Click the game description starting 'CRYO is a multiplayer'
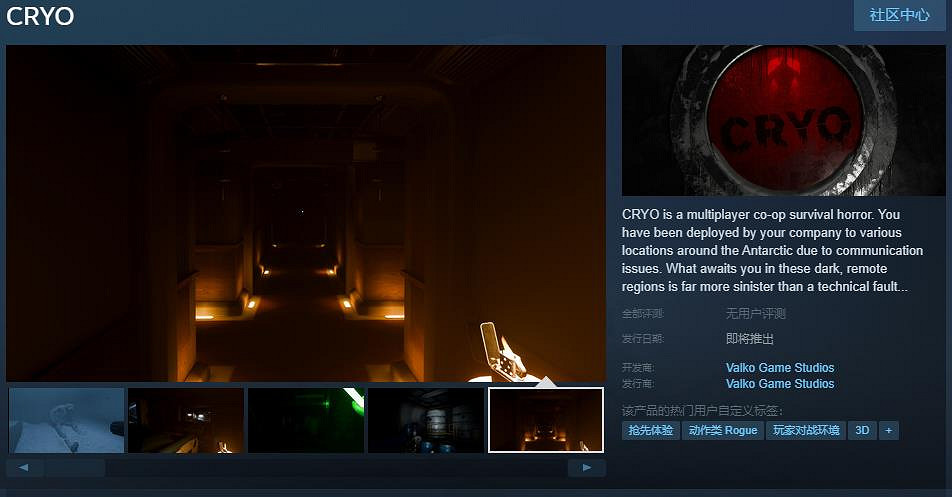The height and width of the screenshot is (497, 952). tap(772, 250)
